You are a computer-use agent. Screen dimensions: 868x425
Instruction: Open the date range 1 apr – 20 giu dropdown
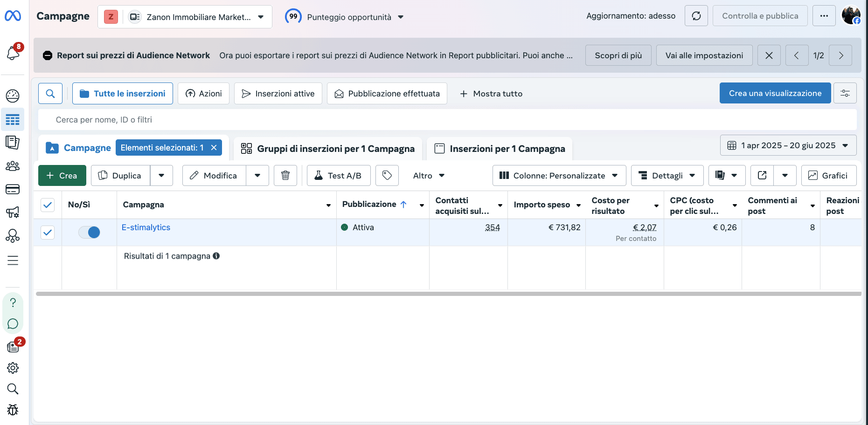coord(788,145)
